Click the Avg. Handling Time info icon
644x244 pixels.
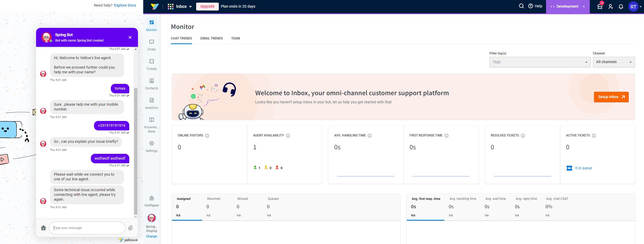click(x=370, y=136)
